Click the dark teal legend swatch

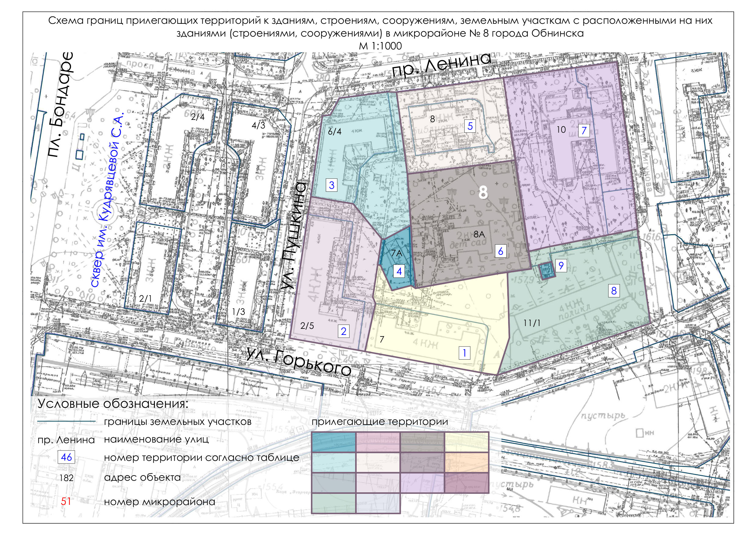tap(334, 442)
